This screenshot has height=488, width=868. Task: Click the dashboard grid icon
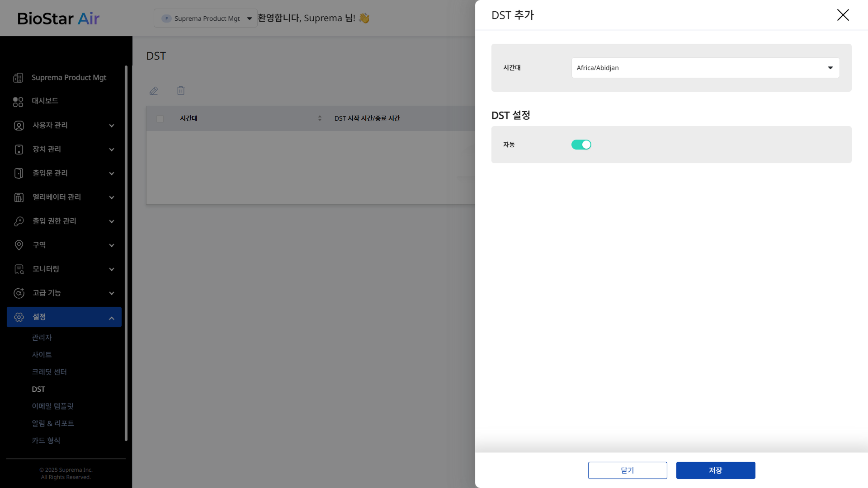pos(18,102)
